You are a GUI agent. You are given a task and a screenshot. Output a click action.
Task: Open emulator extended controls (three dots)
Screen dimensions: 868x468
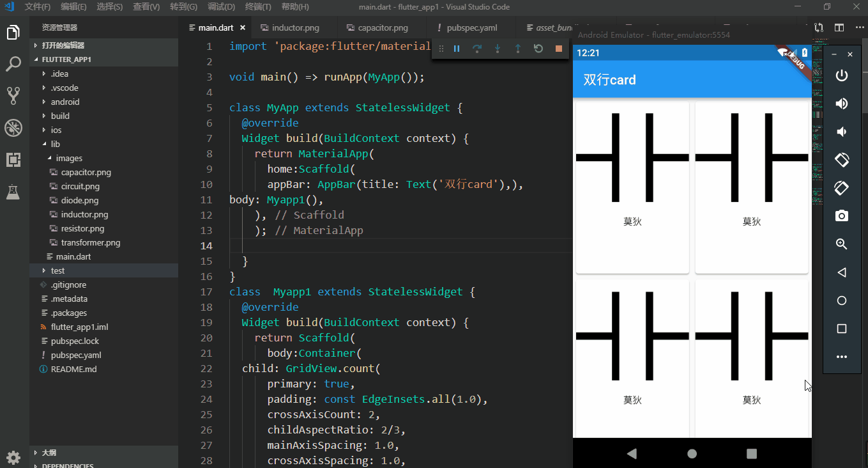(842, 357)
